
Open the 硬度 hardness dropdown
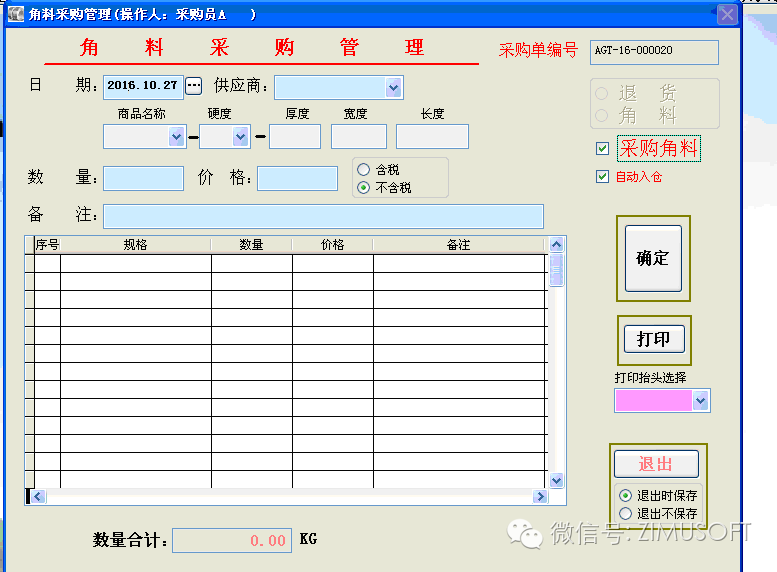point(240,136)
